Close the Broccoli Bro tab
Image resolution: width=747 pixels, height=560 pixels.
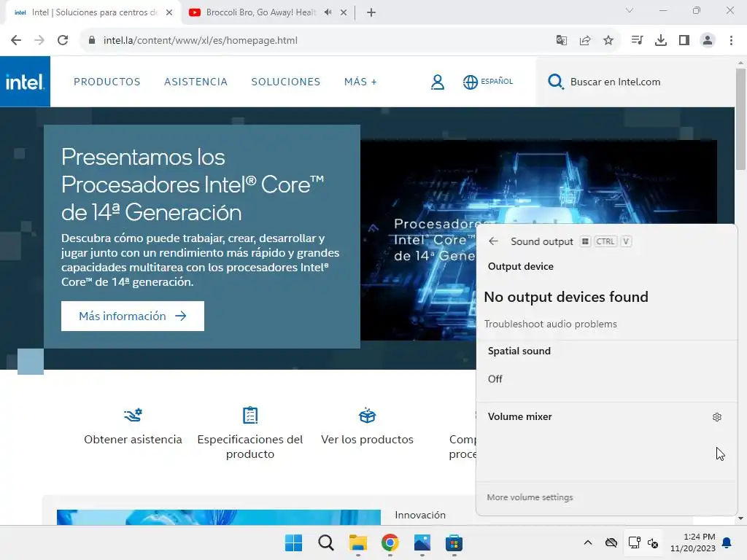point(344,12)
